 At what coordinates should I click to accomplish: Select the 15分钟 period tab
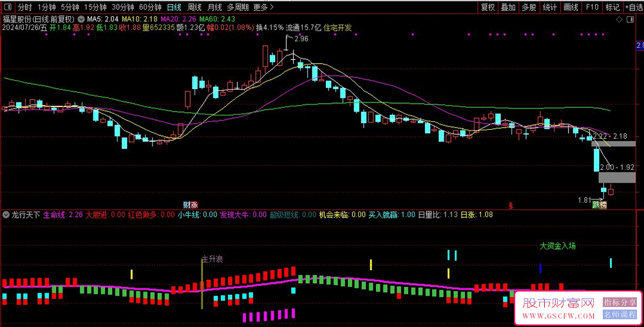(95, 7)
